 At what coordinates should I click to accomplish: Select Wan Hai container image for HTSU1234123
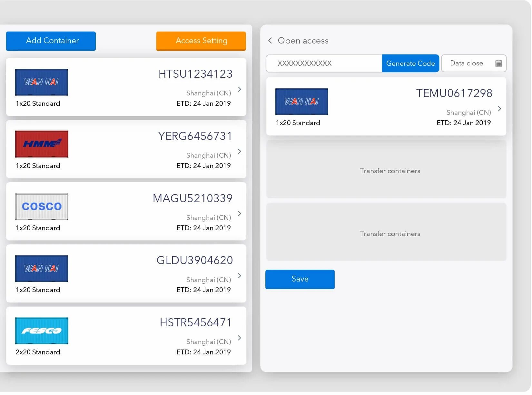(42, 82)
